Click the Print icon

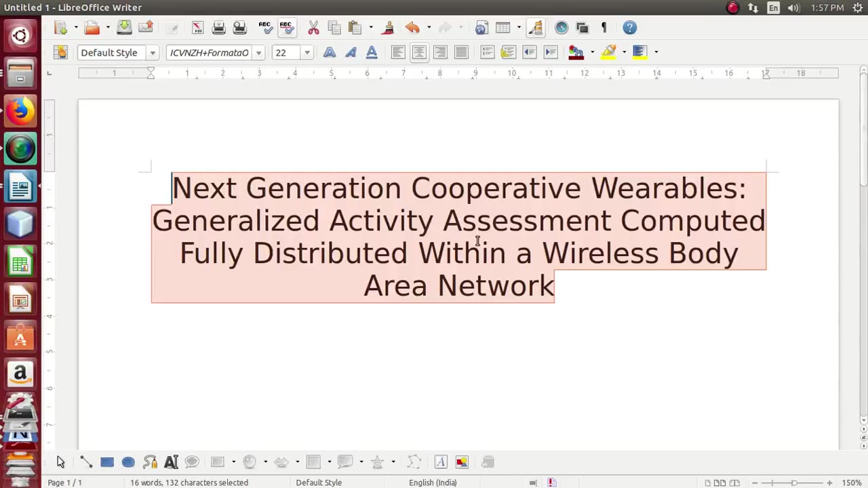pyautogui.click(x=218, y=28)
